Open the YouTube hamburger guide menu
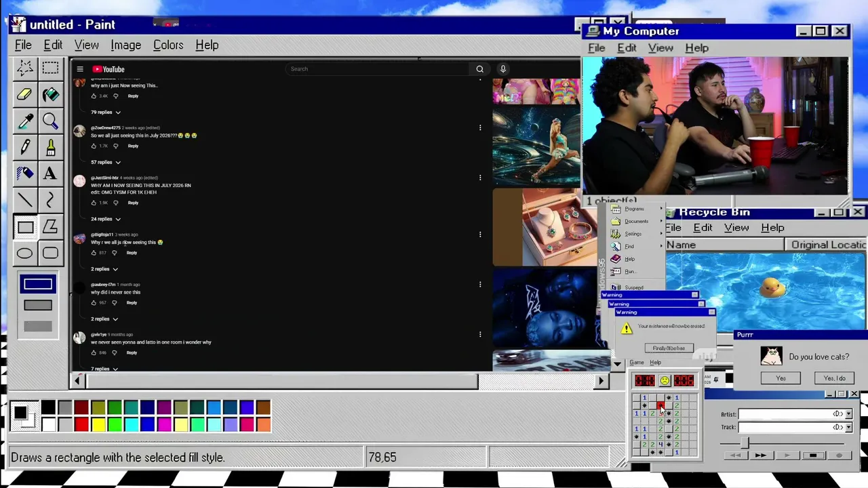The image size is (868, 488). 80,69
